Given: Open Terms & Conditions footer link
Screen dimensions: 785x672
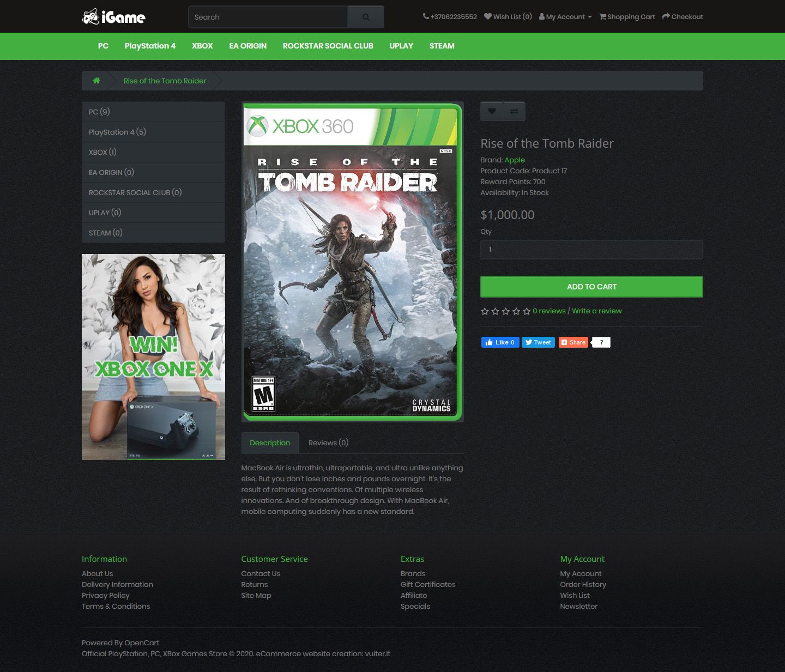Looking at the screenshot, I should tap(116, 606).
